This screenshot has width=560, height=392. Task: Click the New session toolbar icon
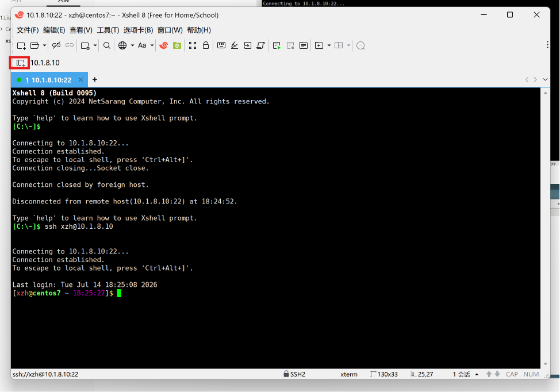[x=21, y=45]
